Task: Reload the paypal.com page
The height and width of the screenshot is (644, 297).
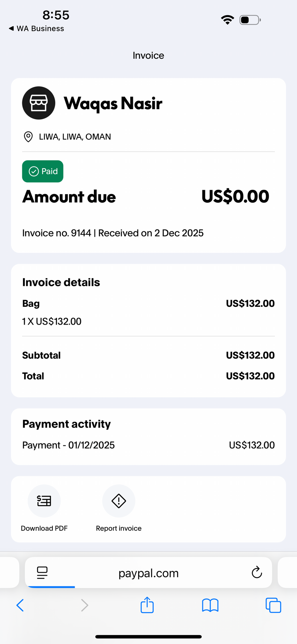Action: [x=257, y=572]
